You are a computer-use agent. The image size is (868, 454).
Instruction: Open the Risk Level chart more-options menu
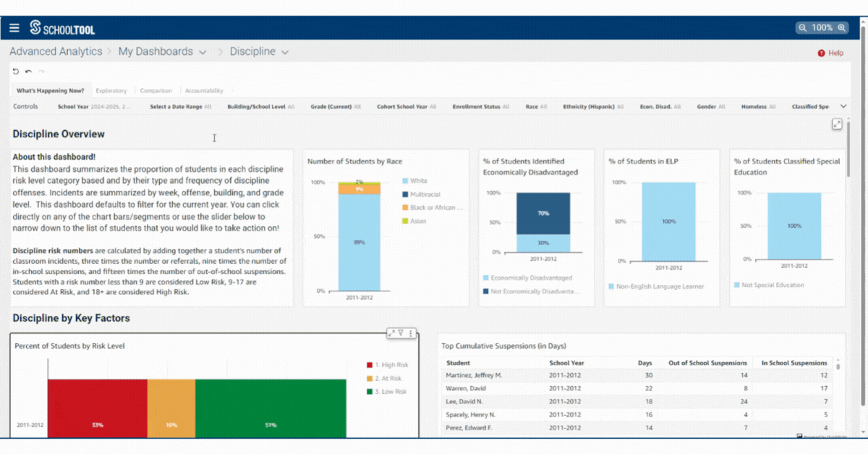point(411,333)
